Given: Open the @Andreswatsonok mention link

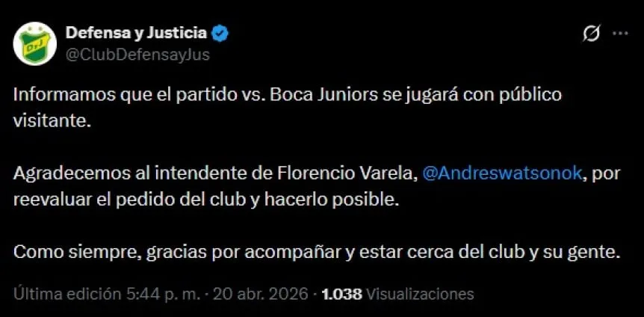Looking at the screenshot, I should coord(501,173).
